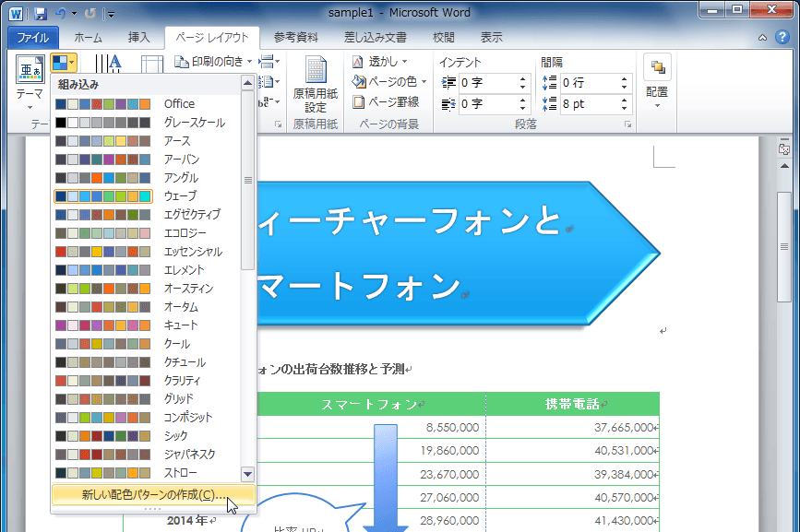Open the 透かし watermark menu
Viewport: 800px width, 532px height.
click(x=379, y=62)
